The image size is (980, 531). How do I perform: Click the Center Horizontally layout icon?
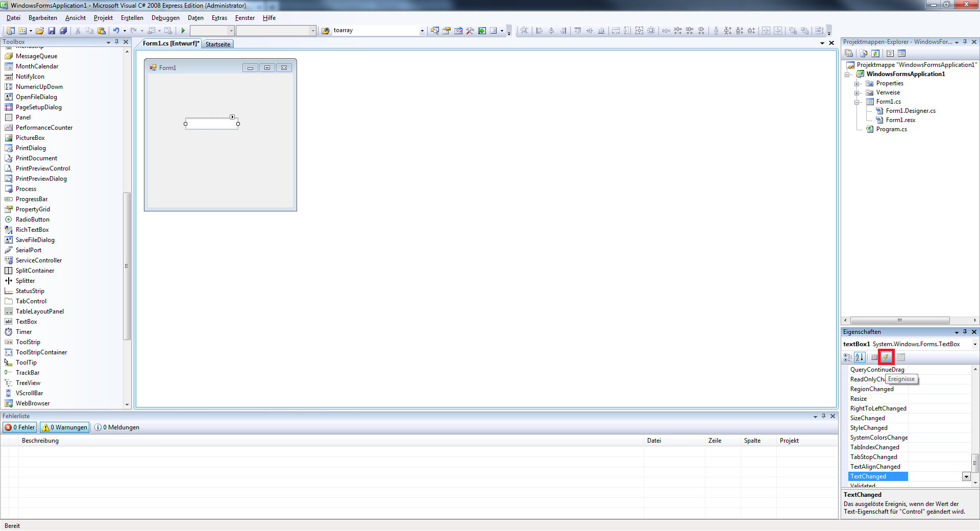click(x=766, y=31)
